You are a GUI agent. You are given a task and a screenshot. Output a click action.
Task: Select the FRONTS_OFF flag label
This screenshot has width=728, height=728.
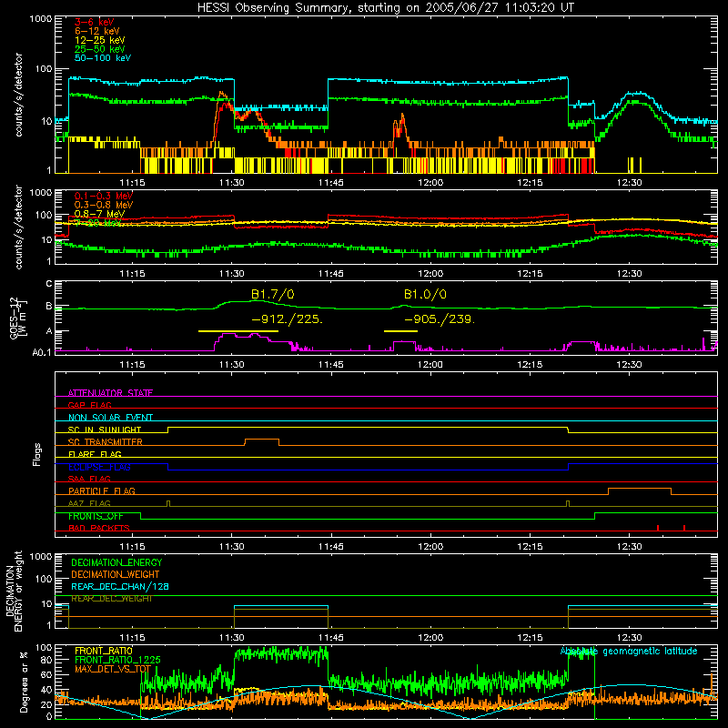(96, 516)
